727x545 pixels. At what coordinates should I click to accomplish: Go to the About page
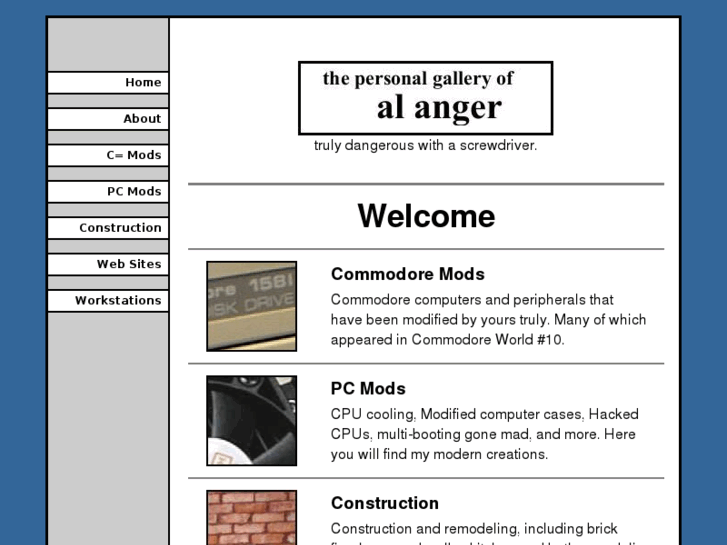point(108,119)
